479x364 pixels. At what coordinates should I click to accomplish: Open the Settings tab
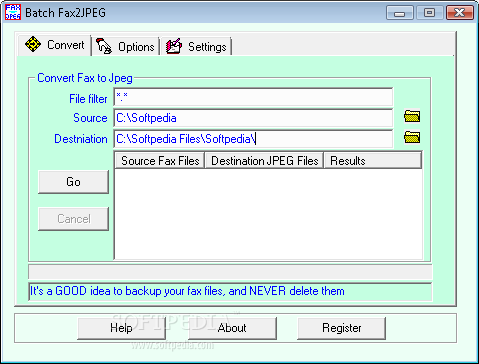pos(196,46)
